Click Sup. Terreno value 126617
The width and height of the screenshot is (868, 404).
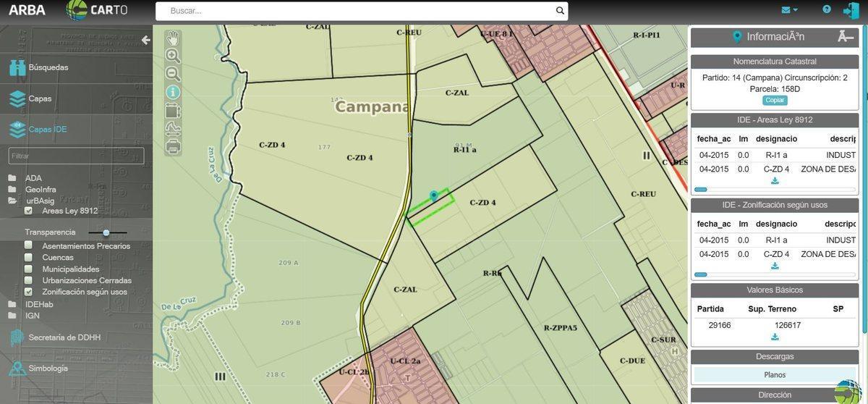[x=787, y=326]
